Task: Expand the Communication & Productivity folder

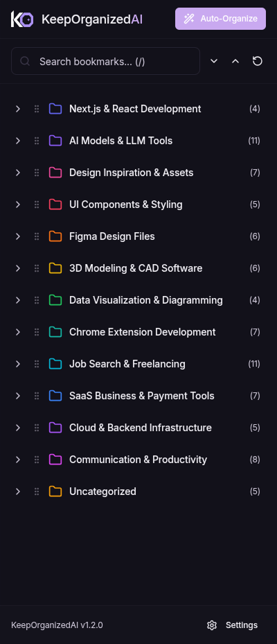Action: pyautogui.click(x=17, y=460)
